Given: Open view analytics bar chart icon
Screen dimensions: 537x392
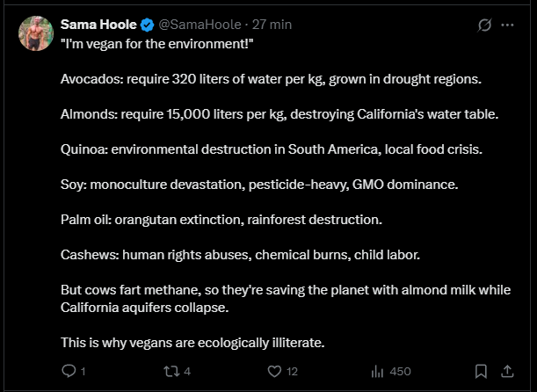Looking at the screenshot, I should (377, 372).
